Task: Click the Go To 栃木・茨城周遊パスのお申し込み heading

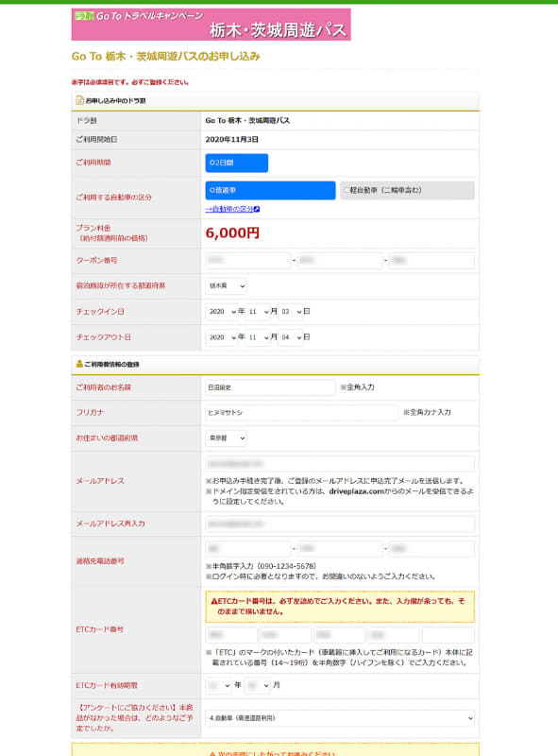Action: coord(165,57)
